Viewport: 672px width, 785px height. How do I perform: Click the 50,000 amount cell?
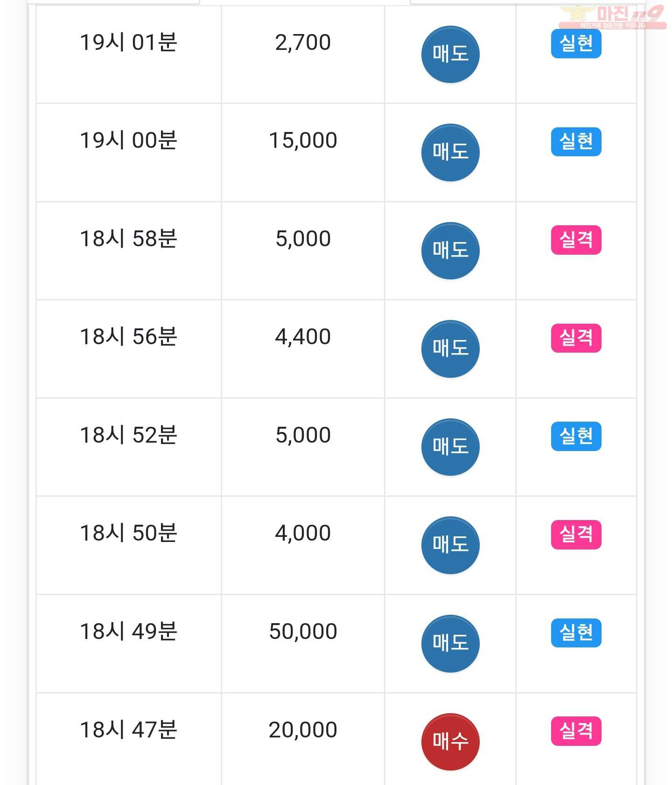tap(303, 644)
